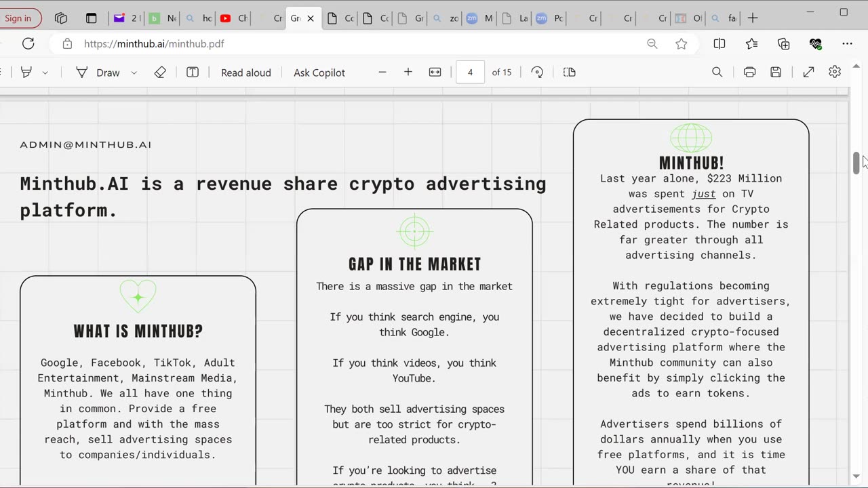
Task: Open a new tab with plus
Action: pos(753,18)
